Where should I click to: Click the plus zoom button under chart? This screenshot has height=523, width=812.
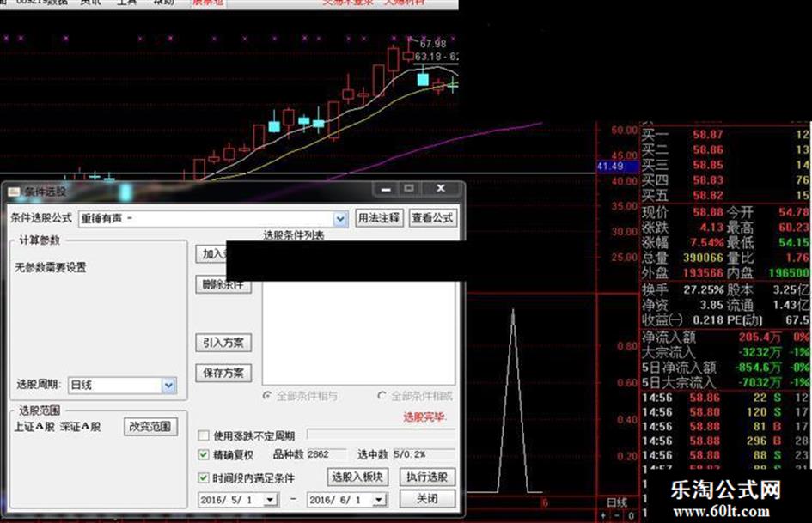[604, 516]
